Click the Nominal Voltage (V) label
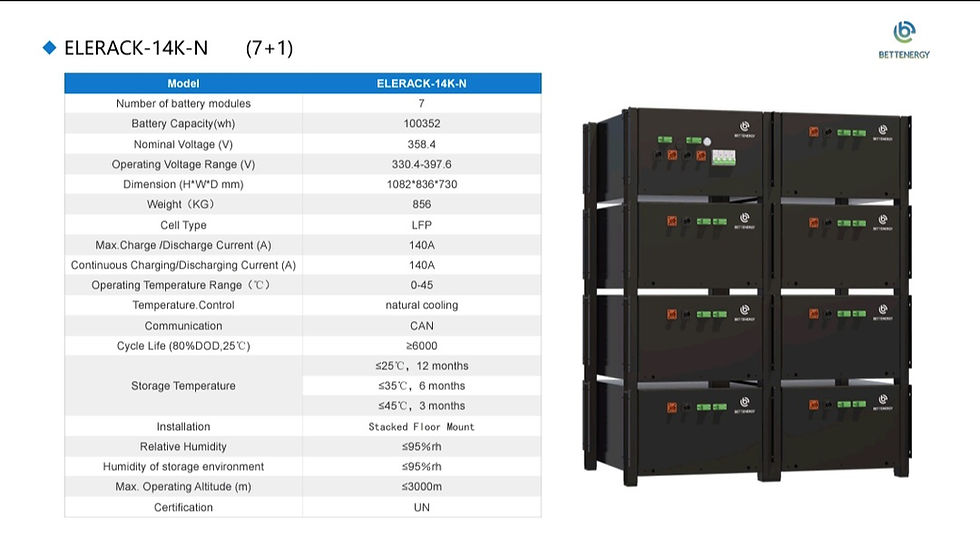The height and width of the screenshot is (546, 980). 183,144
